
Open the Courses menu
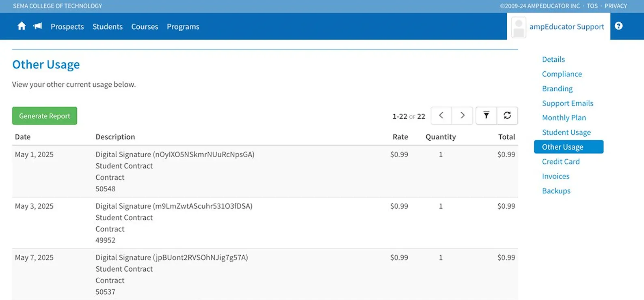pyautogui.click(x=145, y=27)
